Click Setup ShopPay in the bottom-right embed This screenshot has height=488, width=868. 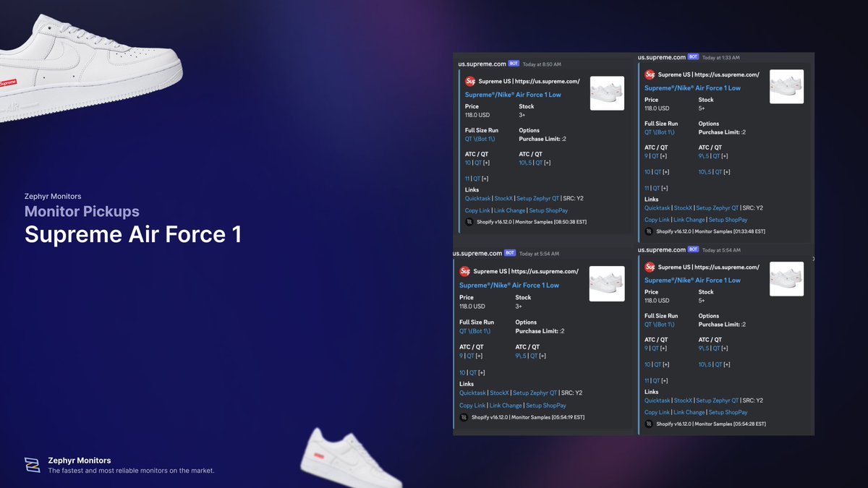[x=728, y=412]
